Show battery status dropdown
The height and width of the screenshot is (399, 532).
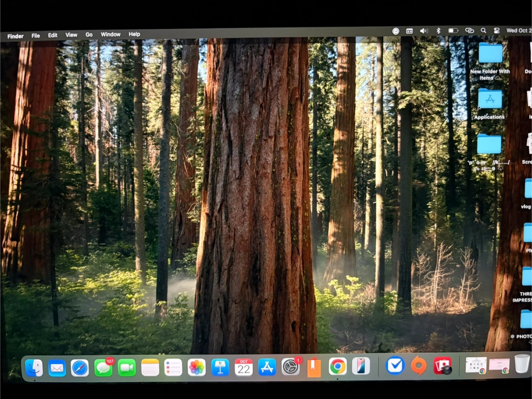453,31
